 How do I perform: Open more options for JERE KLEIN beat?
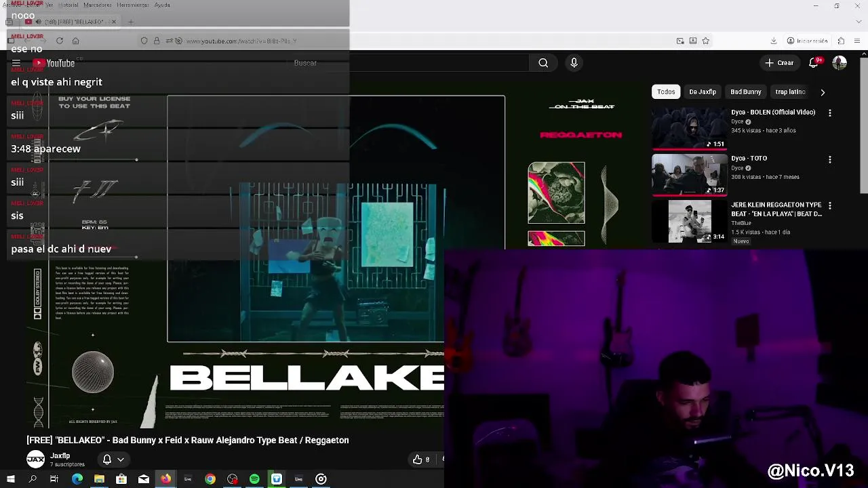pos(829,205)
